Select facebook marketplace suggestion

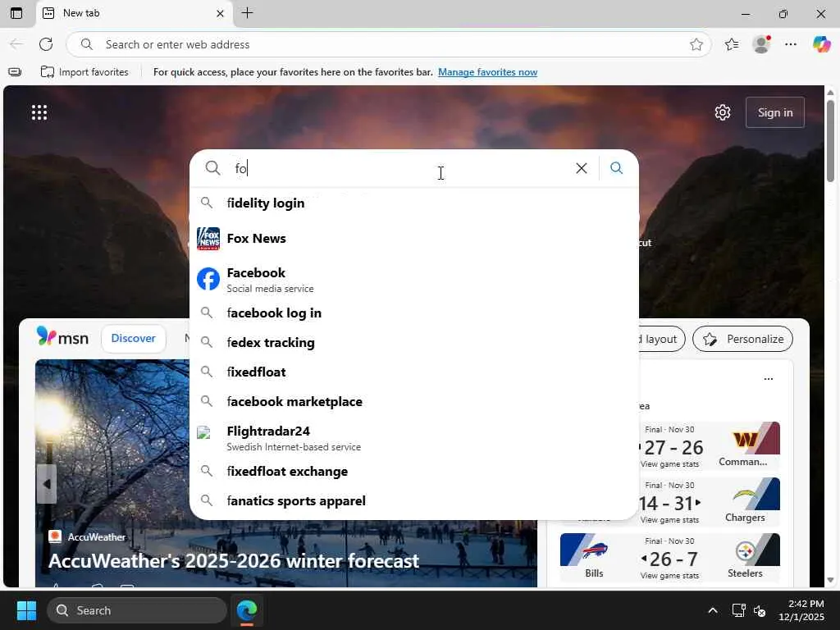point(414,401)
